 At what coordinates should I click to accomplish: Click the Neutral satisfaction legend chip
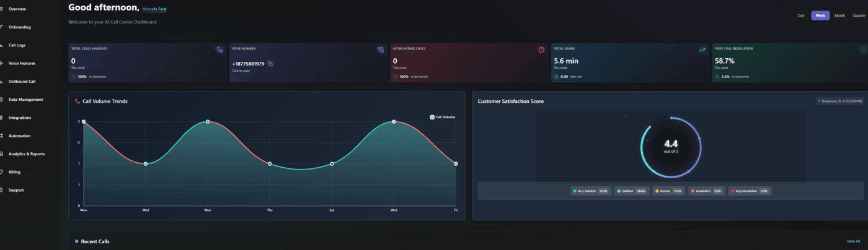click(x=668, y=191)
